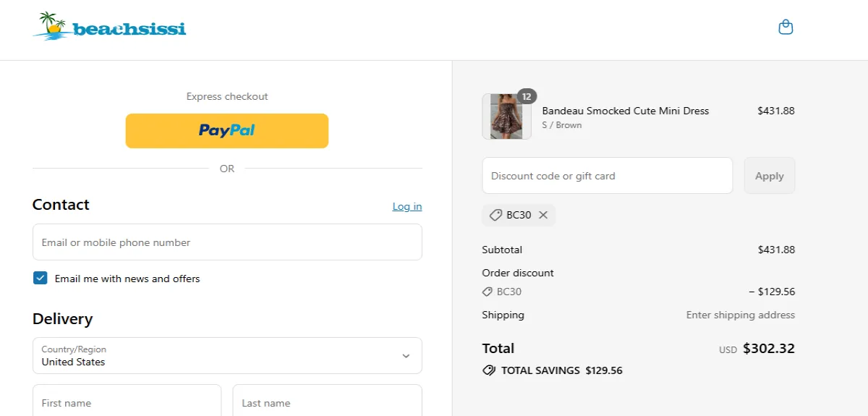Click into the First name field

tap(127, 402)
